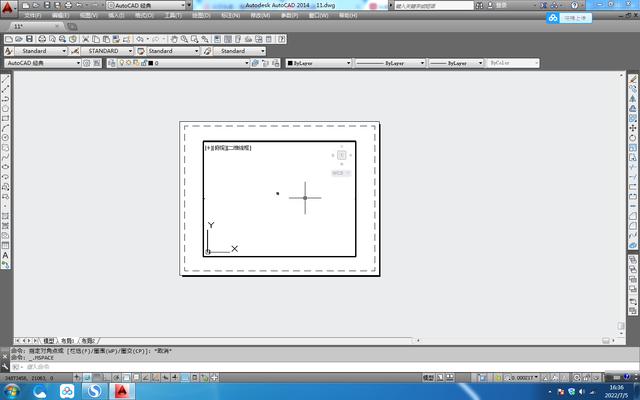Select the Table tool in draw toolbar

tap(6, 245)
